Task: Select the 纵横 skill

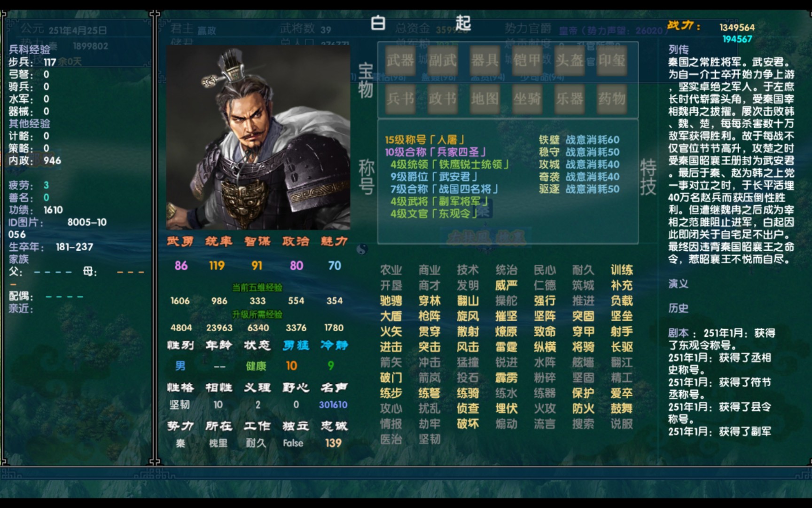Action: [x=545, y=347]
